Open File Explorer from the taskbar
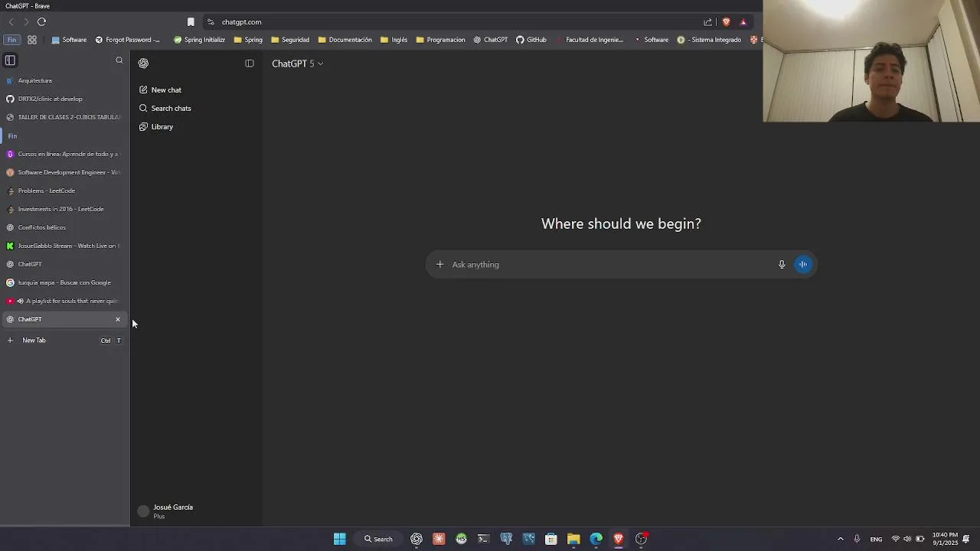980x551 pixels. click(573, 539)
